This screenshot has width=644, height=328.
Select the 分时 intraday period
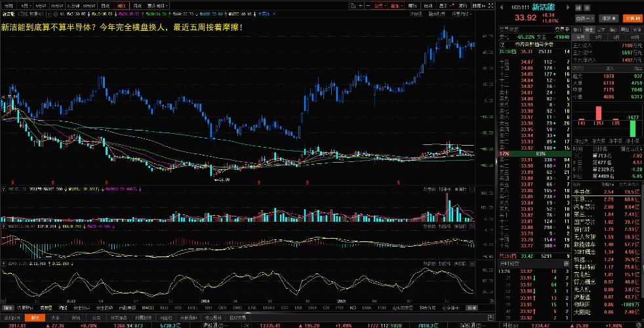click(9, 6)
